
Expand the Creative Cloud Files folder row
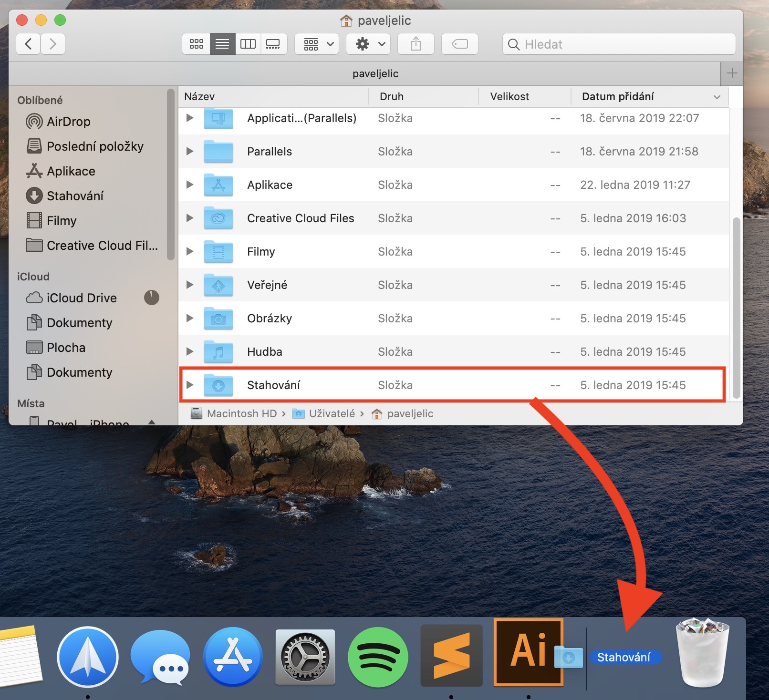[x=190, y=218]
